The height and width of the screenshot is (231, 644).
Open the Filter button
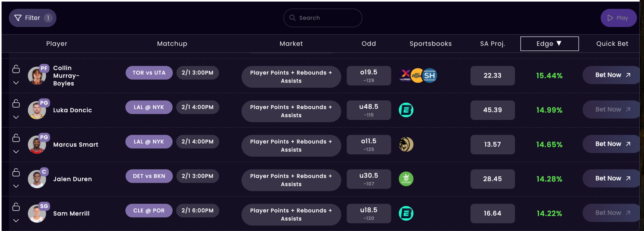pos(32,18)
